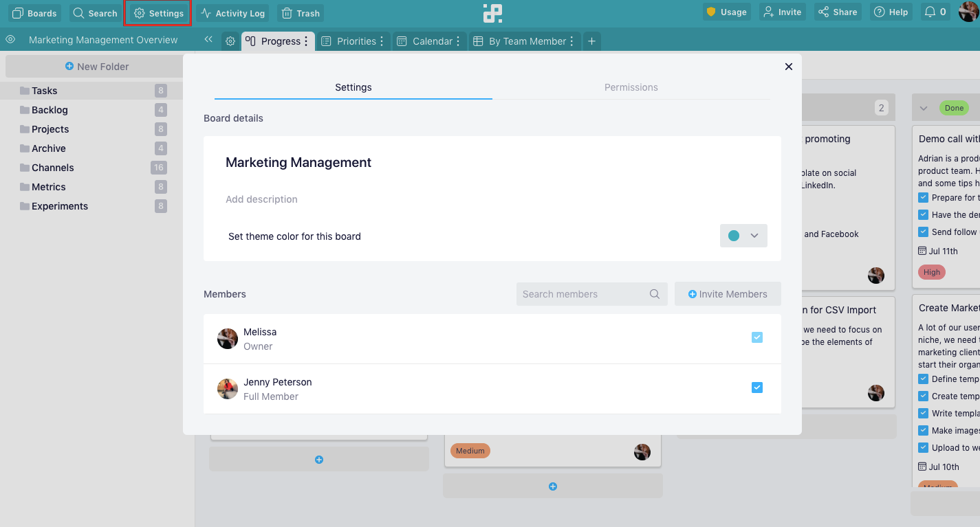Collapse the Done column chevron
The width and height of the screenshot is (980, 527).
point(924,109)
